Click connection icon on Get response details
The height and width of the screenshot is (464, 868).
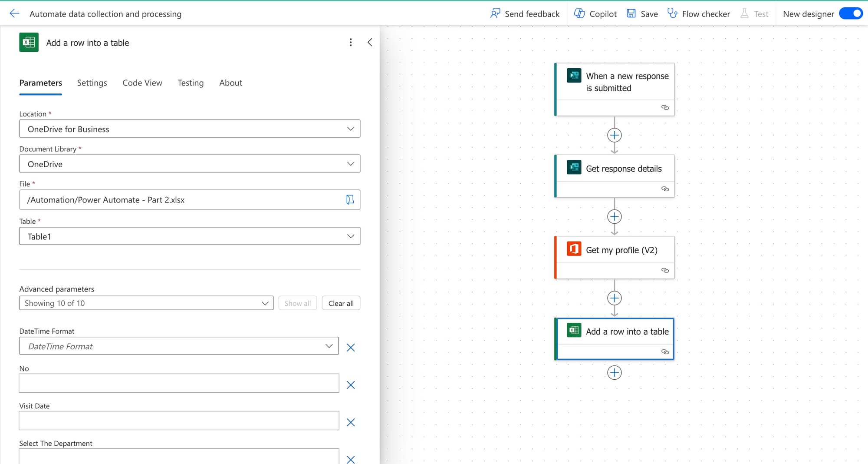click(x=665, y=189)
